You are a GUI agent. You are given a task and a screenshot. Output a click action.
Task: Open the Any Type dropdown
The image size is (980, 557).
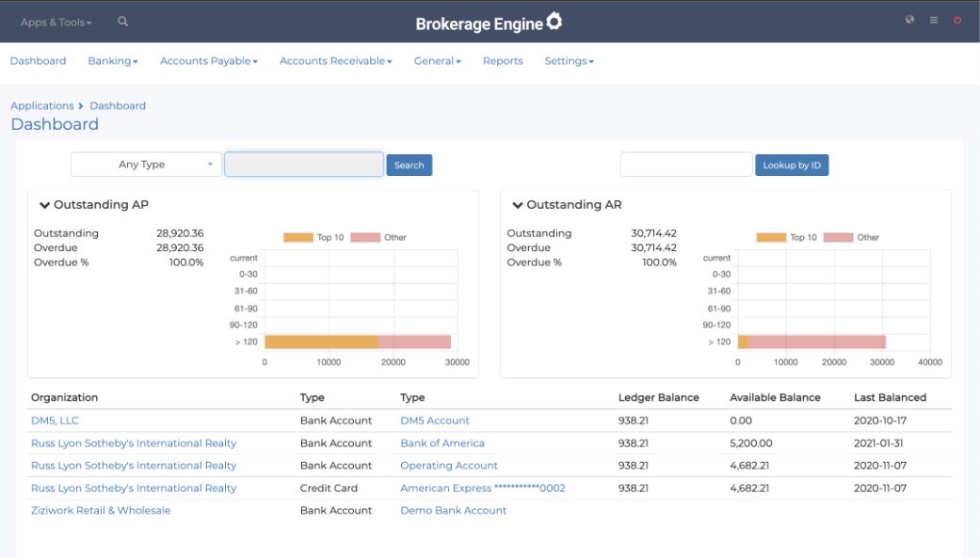click(146, 165)
